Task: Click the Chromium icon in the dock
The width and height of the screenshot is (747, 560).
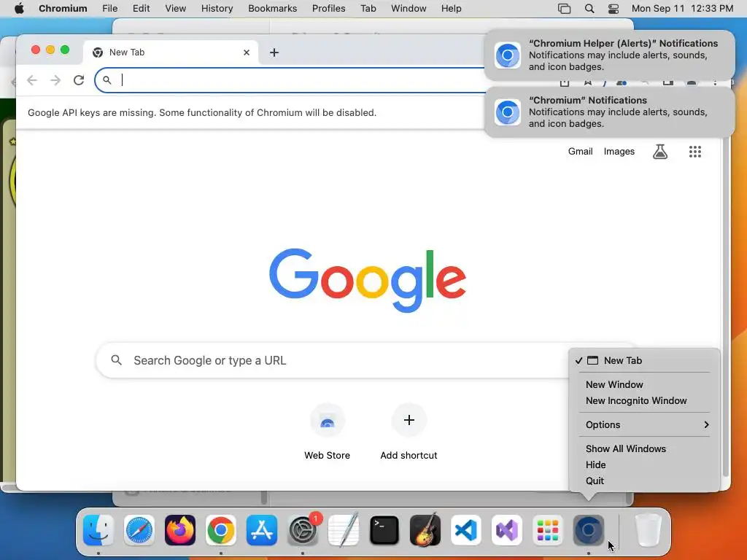Action: (x=589, y=529)
